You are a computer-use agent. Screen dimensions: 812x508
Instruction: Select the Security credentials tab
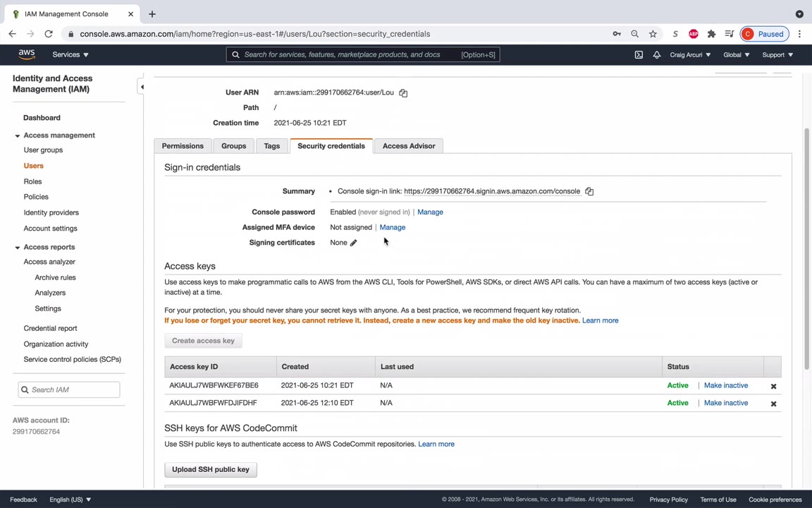(x=331, y=146)
